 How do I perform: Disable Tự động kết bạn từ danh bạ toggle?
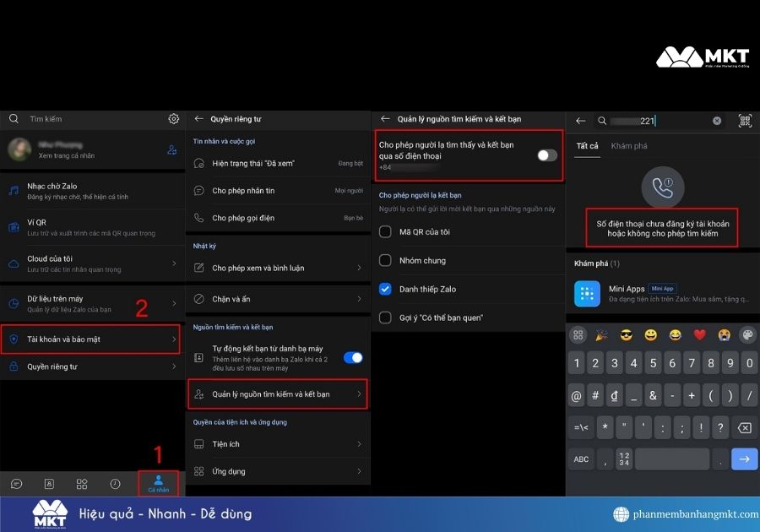pos(353,358)
